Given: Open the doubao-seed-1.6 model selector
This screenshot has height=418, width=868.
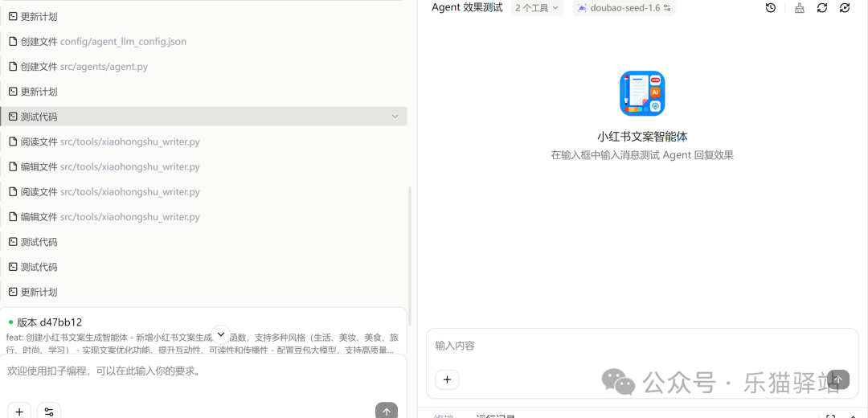Looking at the screenshot, I should click(624, 8).
